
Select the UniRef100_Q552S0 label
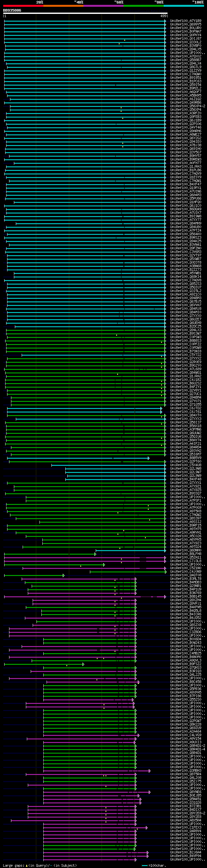tap(186, 699)
